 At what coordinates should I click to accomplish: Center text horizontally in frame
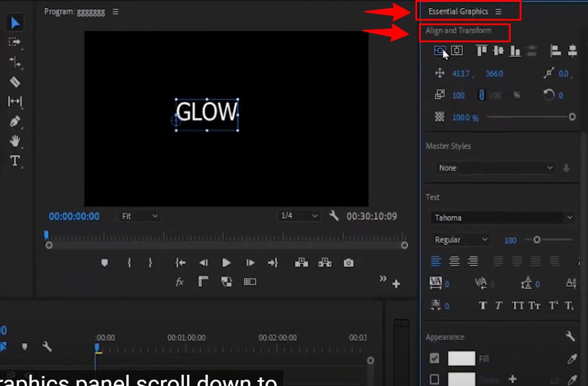click(457, 51)
